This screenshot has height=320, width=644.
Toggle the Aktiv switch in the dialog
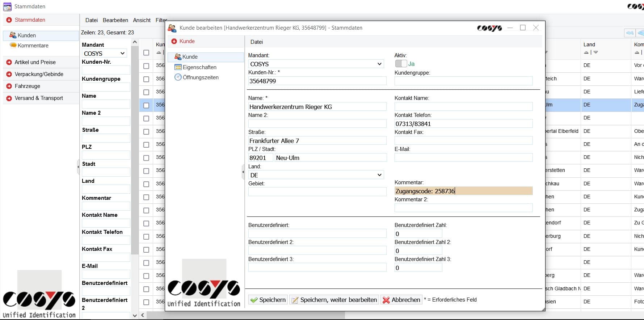click(401, 64)
